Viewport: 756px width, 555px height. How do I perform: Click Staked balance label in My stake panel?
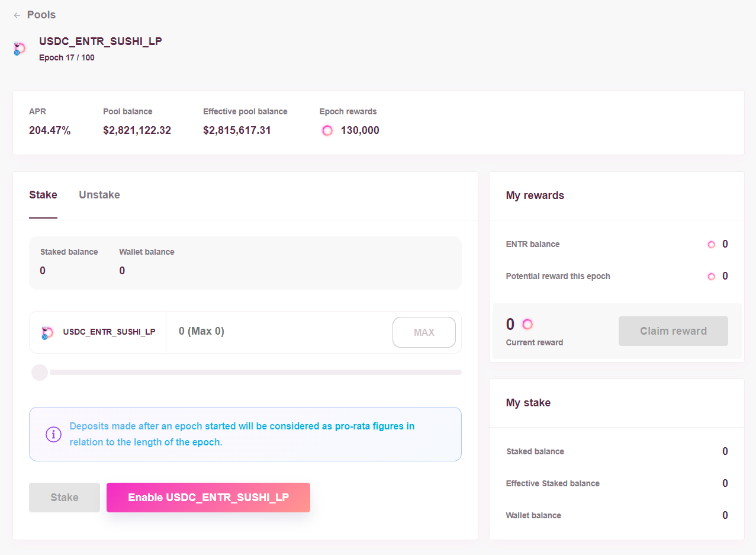coord(535,451)
